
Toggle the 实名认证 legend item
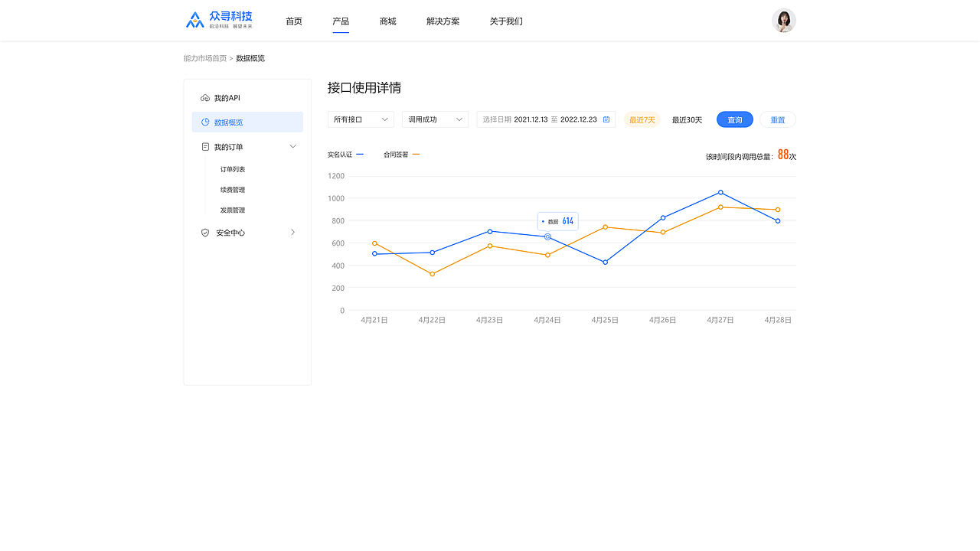346,154
